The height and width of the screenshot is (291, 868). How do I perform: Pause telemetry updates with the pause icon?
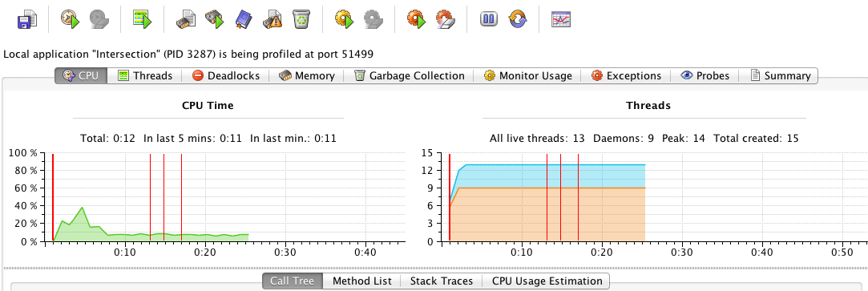coord(489,19)
